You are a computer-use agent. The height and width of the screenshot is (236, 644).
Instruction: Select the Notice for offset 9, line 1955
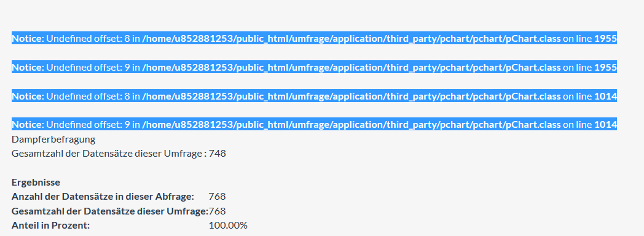314,68
